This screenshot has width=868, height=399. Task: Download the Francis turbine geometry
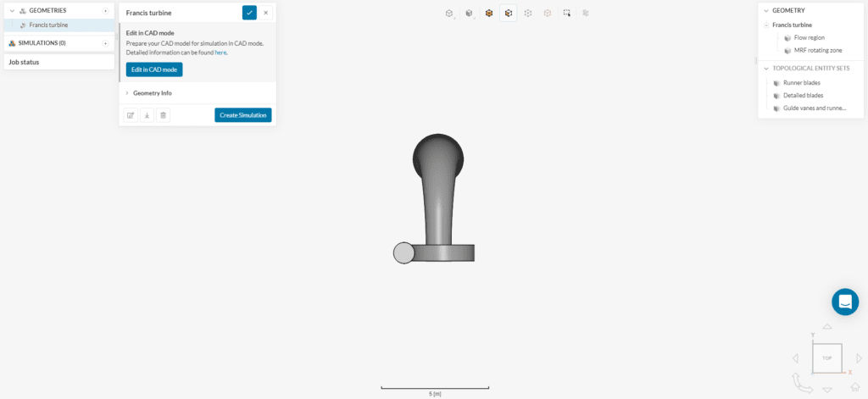point(147,115)
